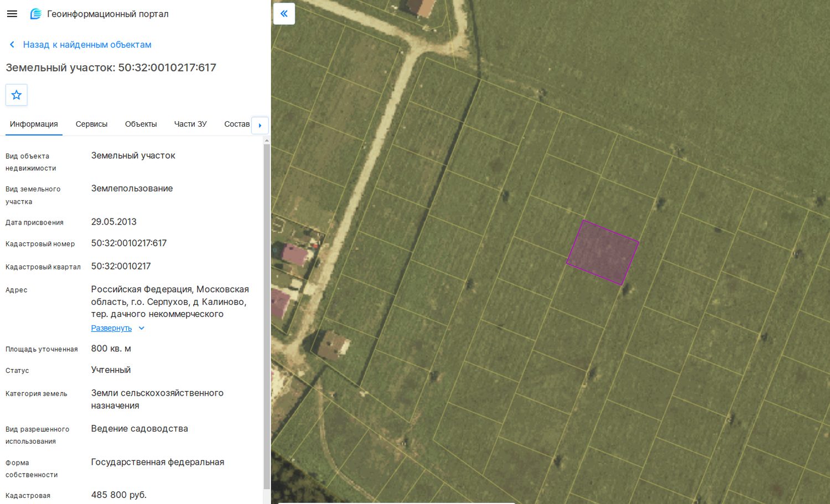Click heading Земельный участок: 50:32:0010217:617
The width and height of the screenshot is (830, 504).
point(111,67)
